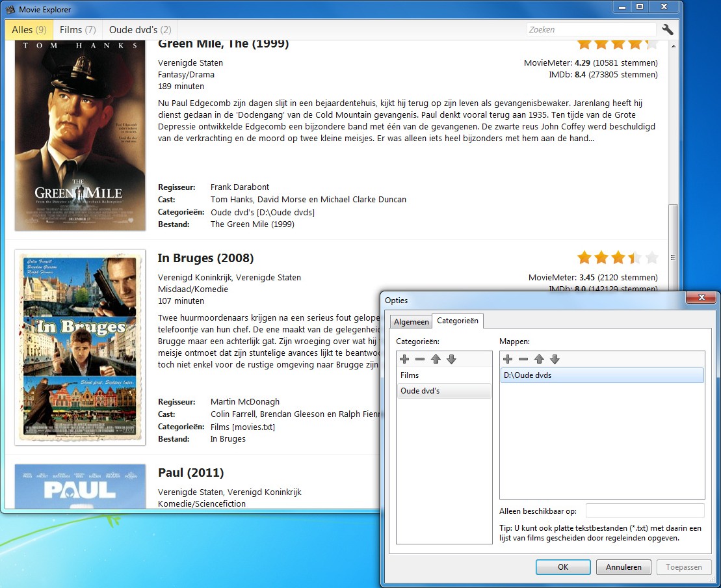The width and height of the screenshot is (721, 588).
Task: Select the D:\Oude dvds folder entry
Action: [x=602, y=375]
